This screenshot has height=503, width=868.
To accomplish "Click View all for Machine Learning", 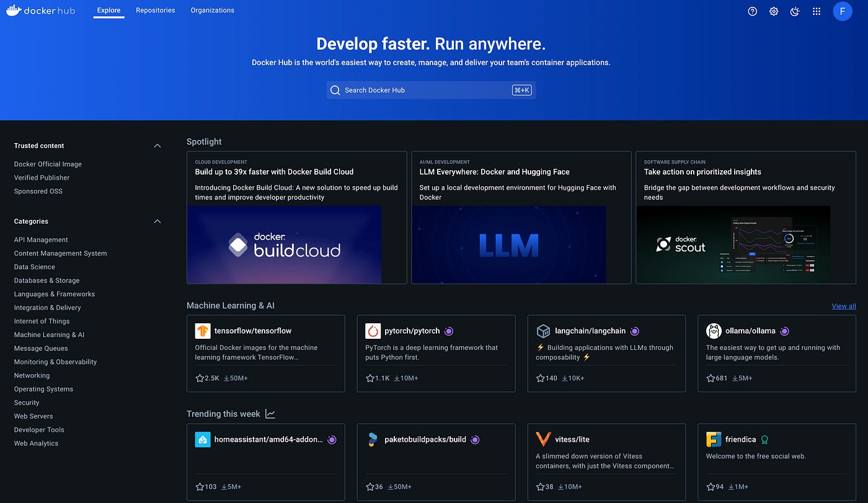I will pos(844,306).
